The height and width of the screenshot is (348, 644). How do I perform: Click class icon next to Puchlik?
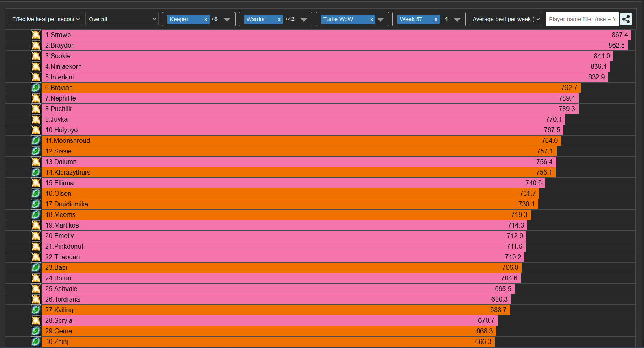tap(36, 109)
